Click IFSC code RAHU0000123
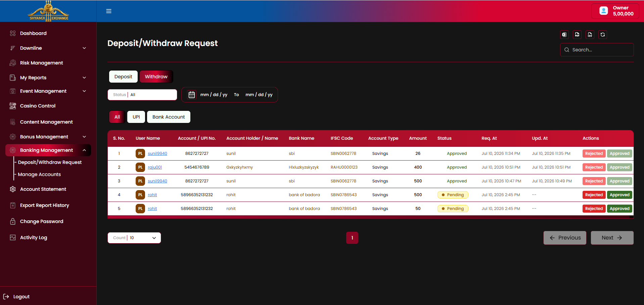 [344, 167]
